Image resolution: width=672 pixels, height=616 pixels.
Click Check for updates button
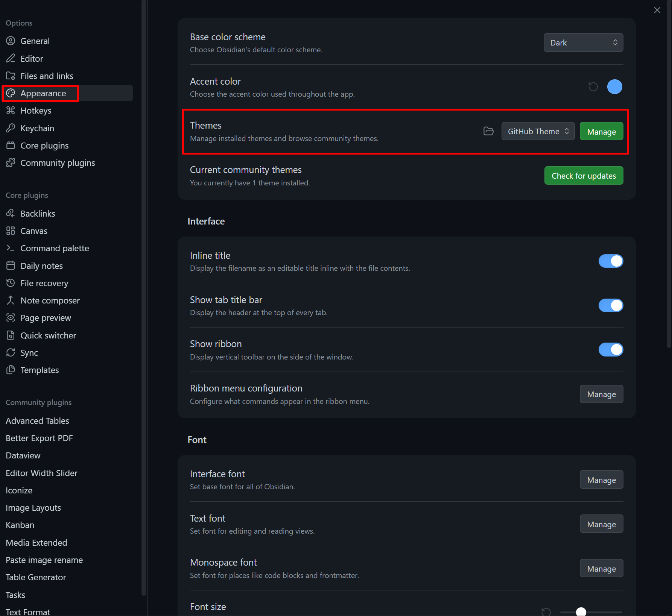pos(584,176)
